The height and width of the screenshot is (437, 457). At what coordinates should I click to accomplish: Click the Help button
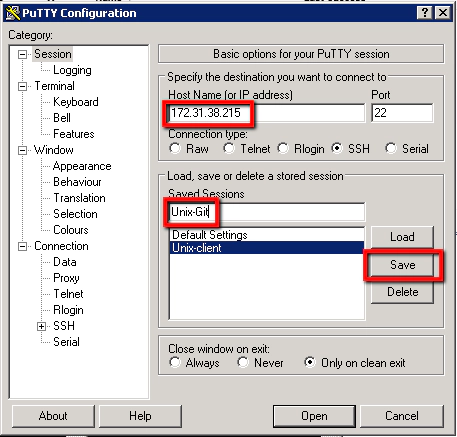click(x=140, y=416)
